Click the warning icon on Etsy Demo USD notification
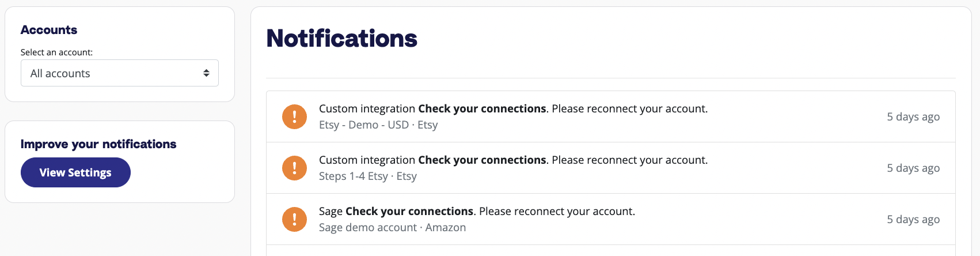980x256 pixels. point(294,116)
